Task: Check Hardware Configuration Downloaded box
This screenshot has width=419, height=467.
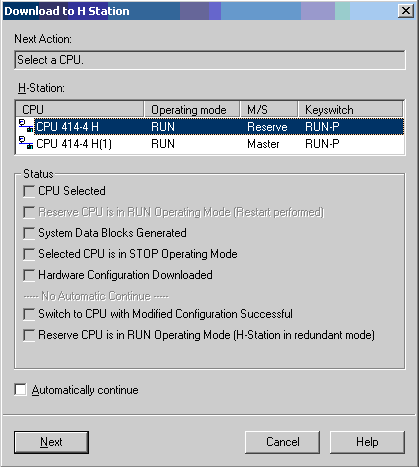Action: [x=29, y=275]
